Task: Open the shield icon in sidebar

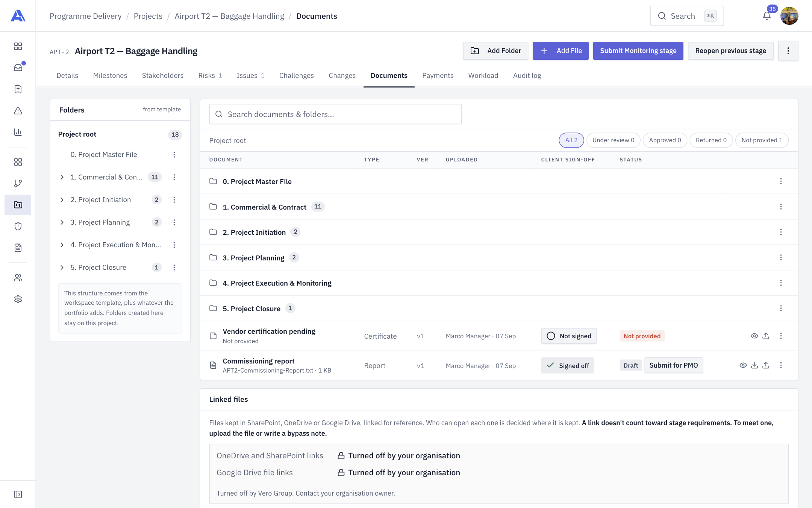Action: point(18,226)
